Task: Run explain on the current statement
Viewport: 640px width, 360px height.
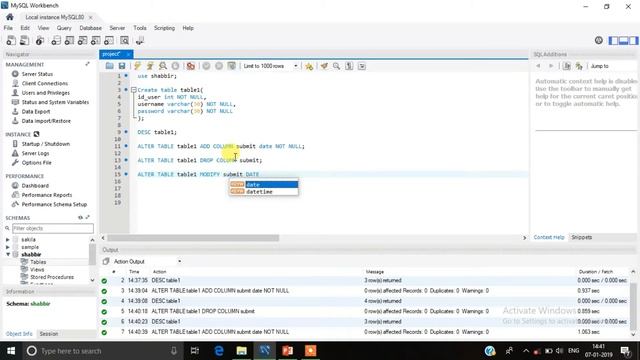Action: pyautogui.click(x=163, y=66)
